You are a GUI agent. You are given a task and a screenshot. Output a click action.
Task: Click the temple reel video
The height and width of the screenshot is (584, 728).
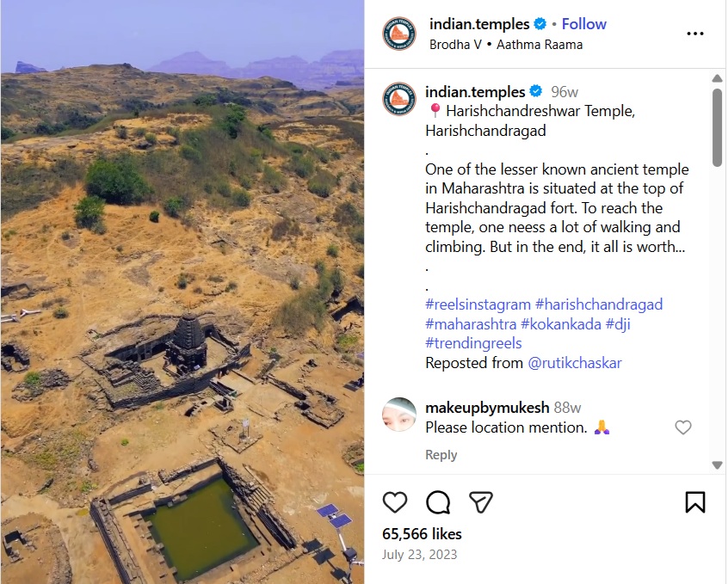182,292
